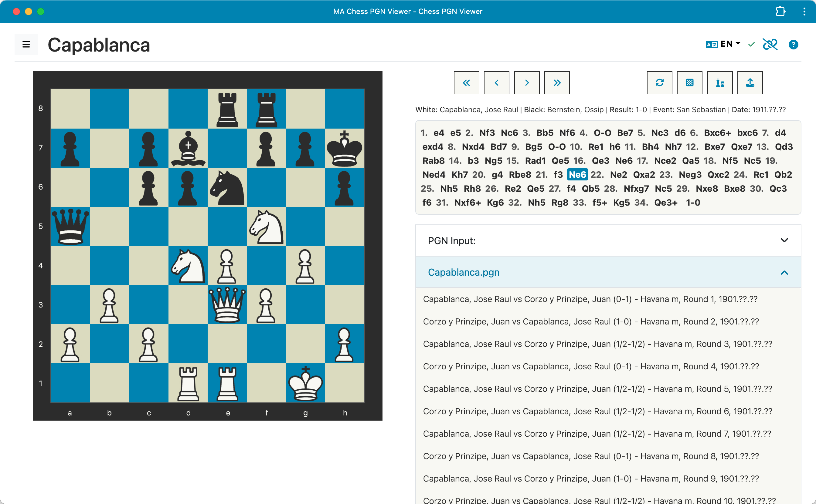Jump to final move Qe3+ in notation

click(665, 203)
